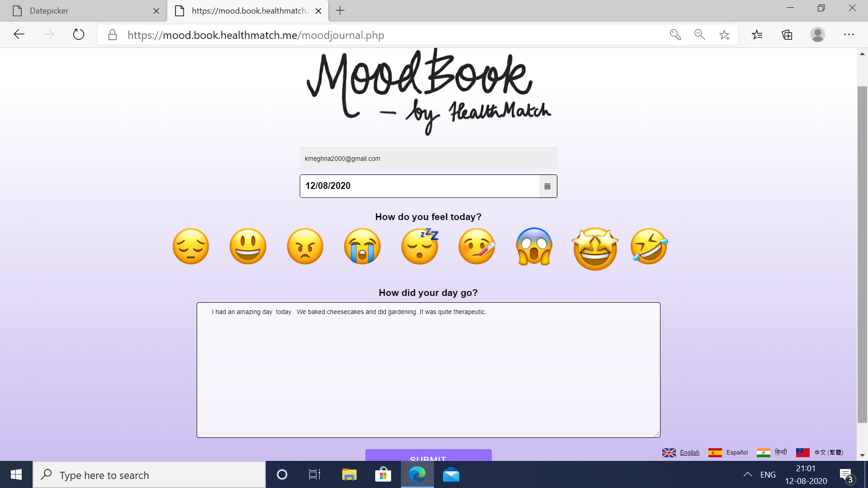This screenshot has height=488, width=868.
Task: Click the SUBMIT button
Action: pos(428,455)
